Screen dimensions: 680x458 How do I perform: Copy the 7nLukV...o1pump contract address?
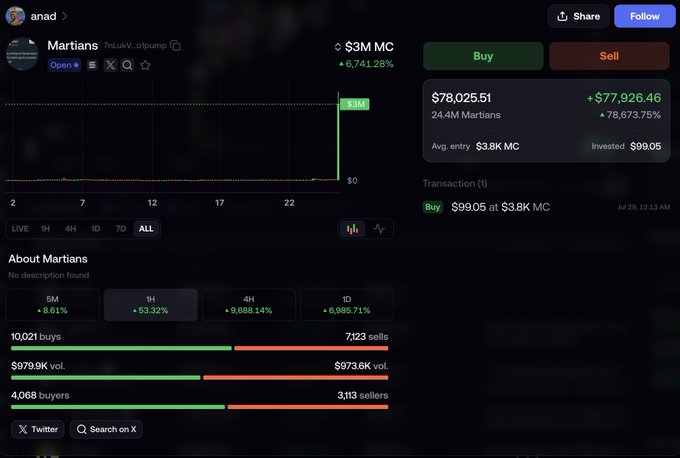176,46
